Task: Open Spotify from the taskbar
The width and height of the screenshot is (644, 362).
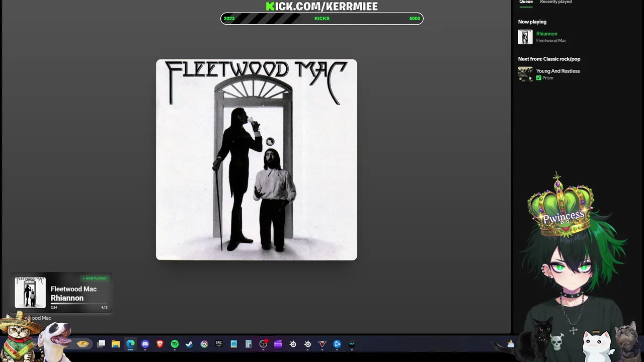Action: pyautogui.click(x=175, y=344)
